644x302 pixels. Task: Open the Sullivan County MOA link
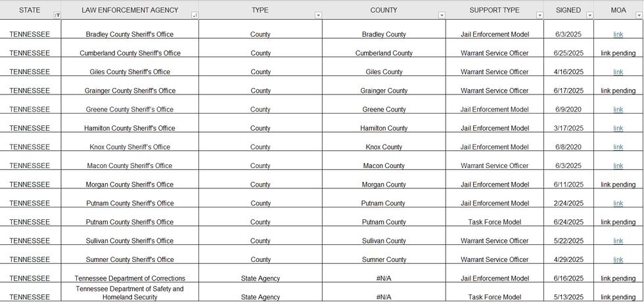pyautogui.click(x=618, y=241)
